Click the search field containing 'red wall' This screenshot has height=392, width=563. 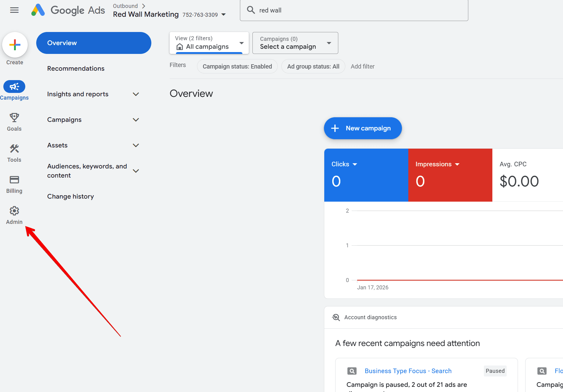pyautogui.click(x=354, y=10)
